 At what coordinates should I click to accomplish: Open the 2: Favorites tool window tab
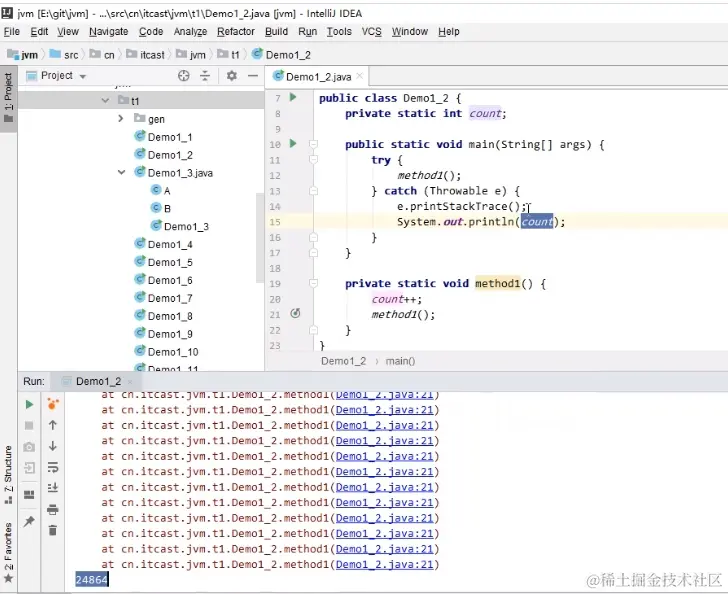(8, 552)
